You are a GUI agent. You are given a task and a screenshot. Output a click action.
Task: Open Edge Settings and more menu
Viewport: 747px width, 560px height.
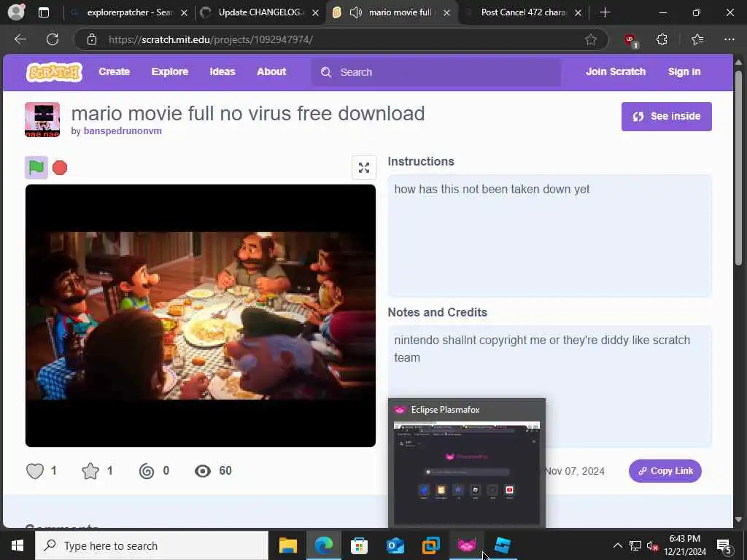(x=729, y=39)
